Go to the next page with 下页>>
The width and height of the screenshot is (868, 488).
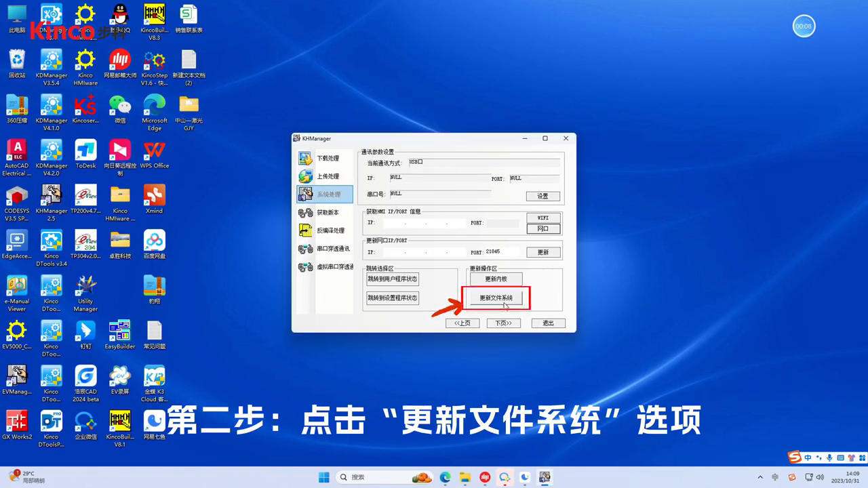click(503, 323)
